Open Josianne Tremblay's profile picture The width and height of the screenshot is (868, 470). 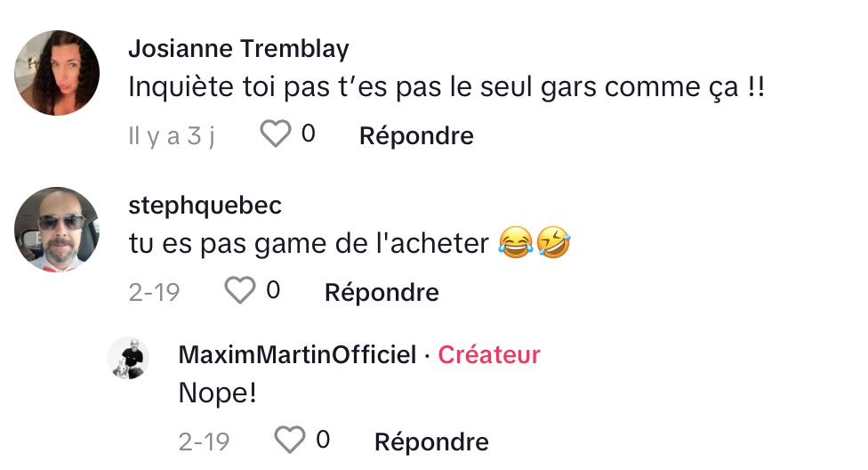point(56,73)
